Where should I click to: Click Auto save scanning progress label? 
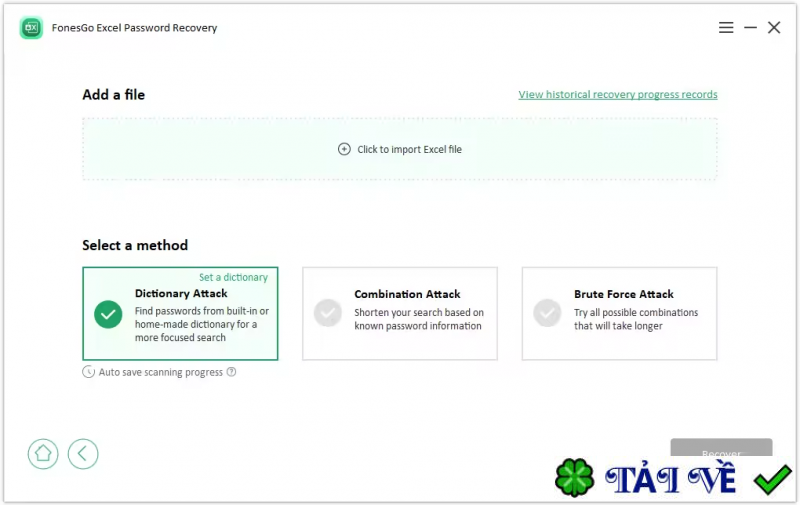(x=161, y=372)
